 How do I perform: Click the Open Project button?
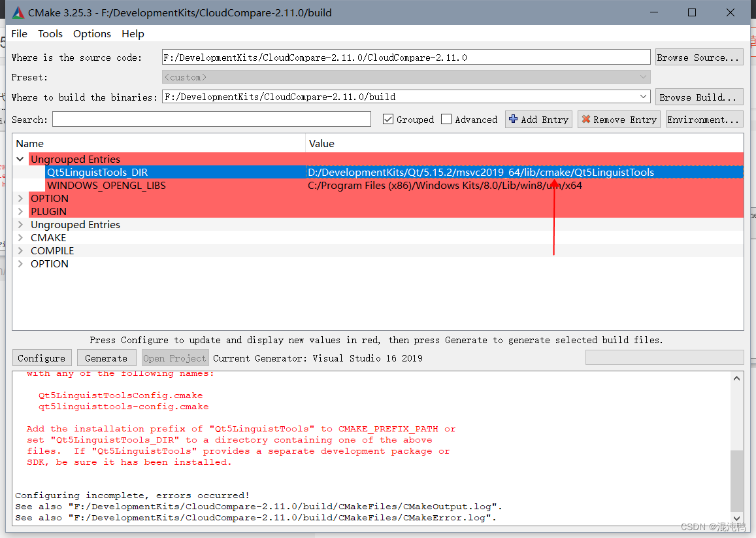click(x=175, y=358)
